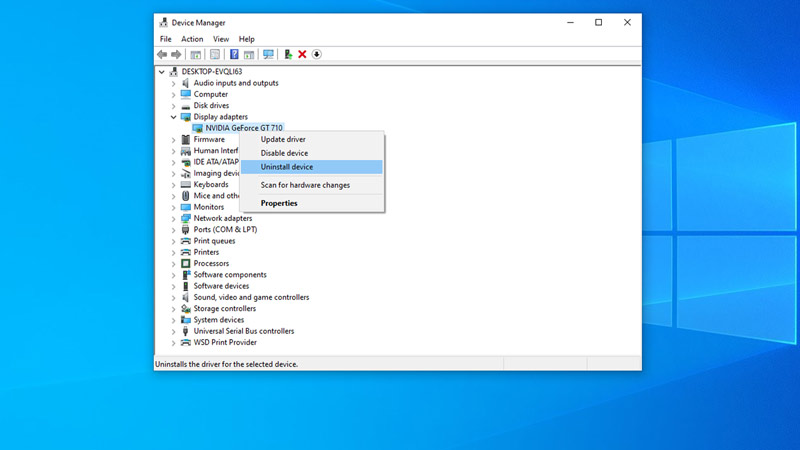The image size is (800, 450).
Task: Click the 'Uninstalls the driver for the selected device.' status text
Action: click(x=227, y=364)
